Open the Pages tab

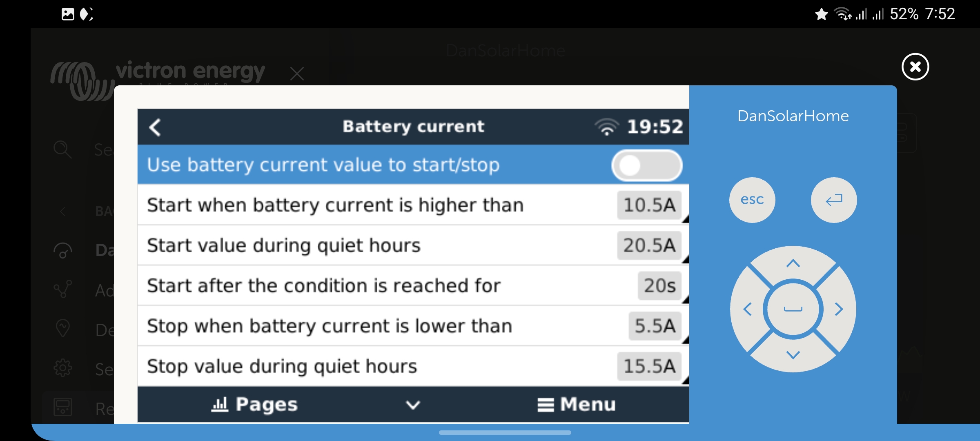255,405
